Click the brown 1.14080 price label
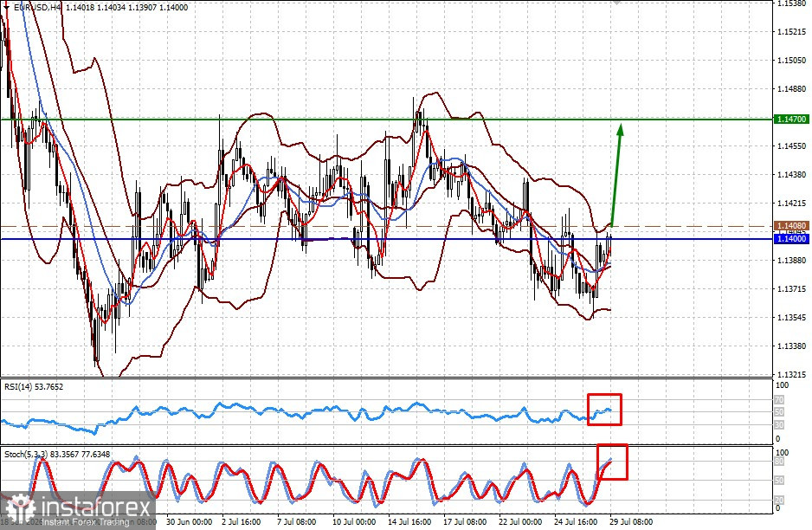Screen dimensions: 812x530 (x=791, y=226)
